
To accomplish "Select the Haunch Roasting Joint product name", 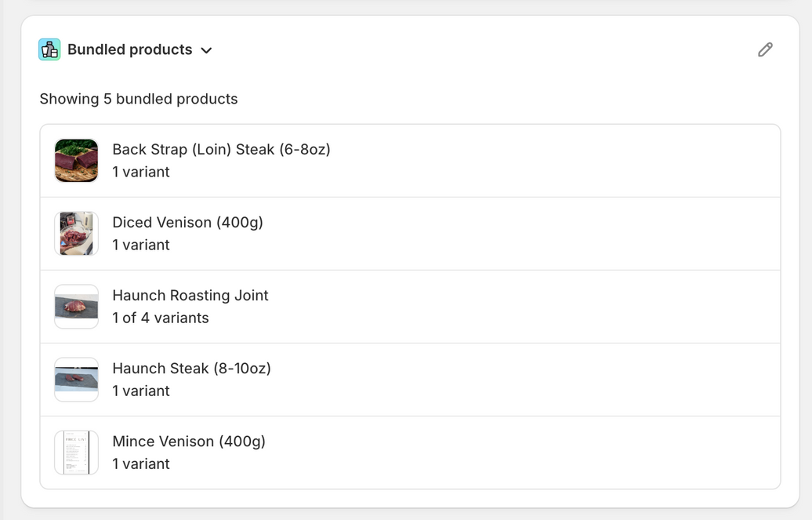I will coord(190,295).
